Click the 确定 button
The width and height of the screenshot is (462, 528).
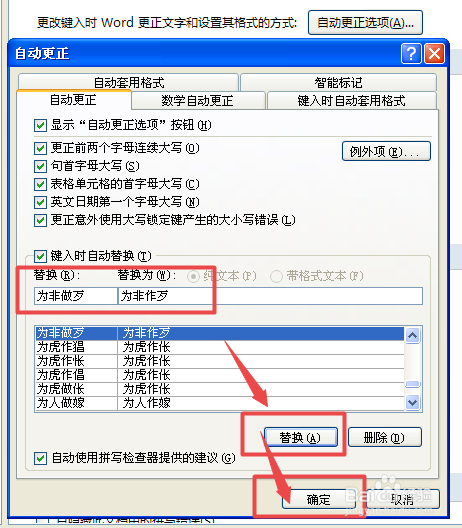click(319, 499)
